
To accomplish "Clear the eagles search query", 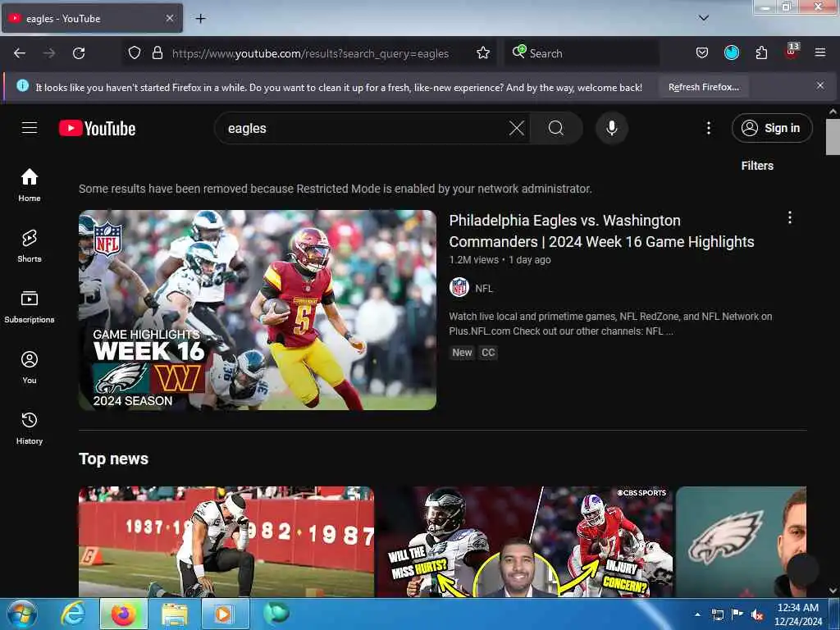I will tap(517, 129).
